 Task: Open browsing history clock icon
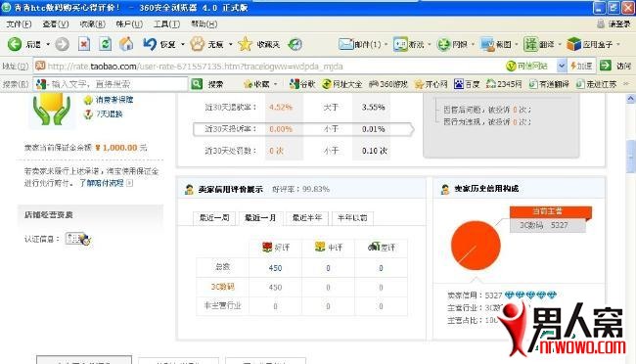pyautogui.click(x=295, y=44)
